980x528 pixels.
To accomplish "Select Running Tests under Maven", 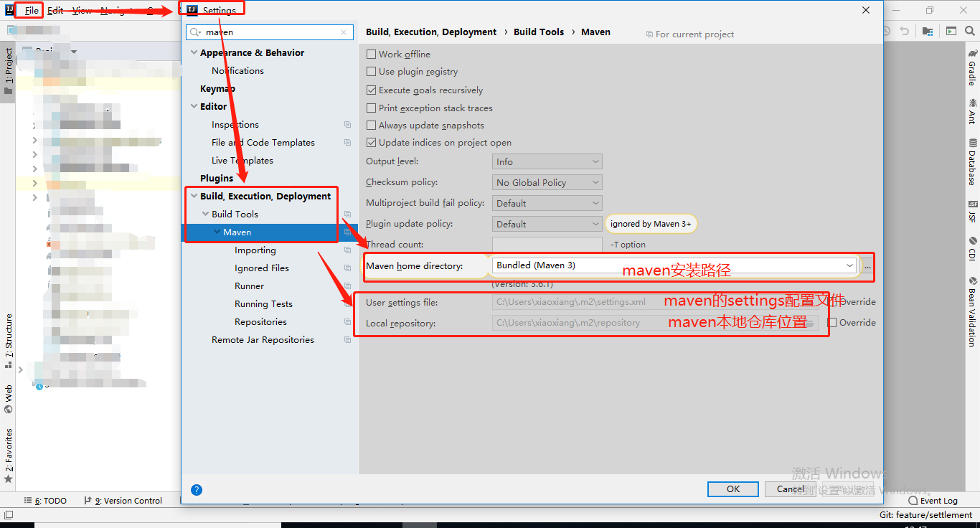I will (263, 304).
